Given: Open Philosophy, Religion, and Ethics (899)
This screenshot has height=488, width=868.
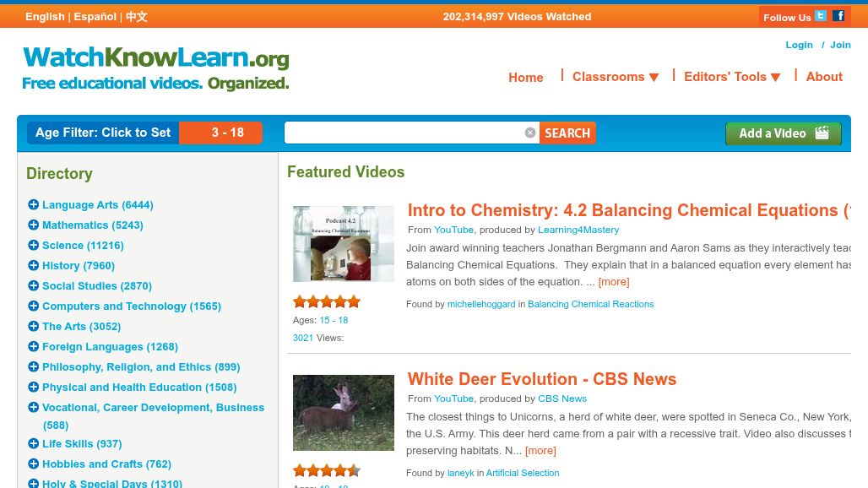Looking at the screenshot, I should [141, 366].
